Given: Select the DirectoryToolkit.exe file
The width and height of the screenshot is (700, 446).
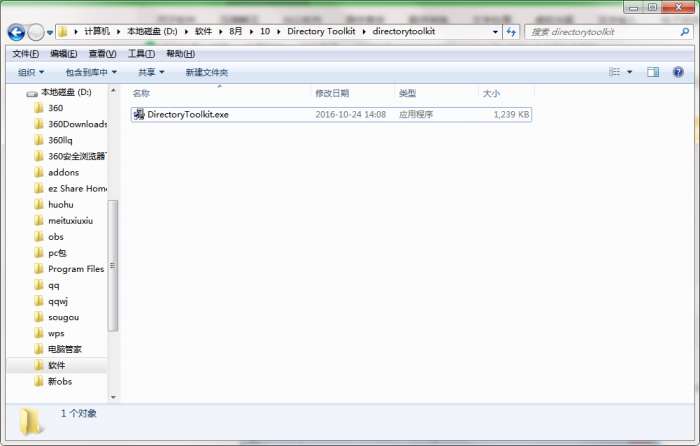Looking at the screenshot, I should pyautogui.click(x=331, y=115).
